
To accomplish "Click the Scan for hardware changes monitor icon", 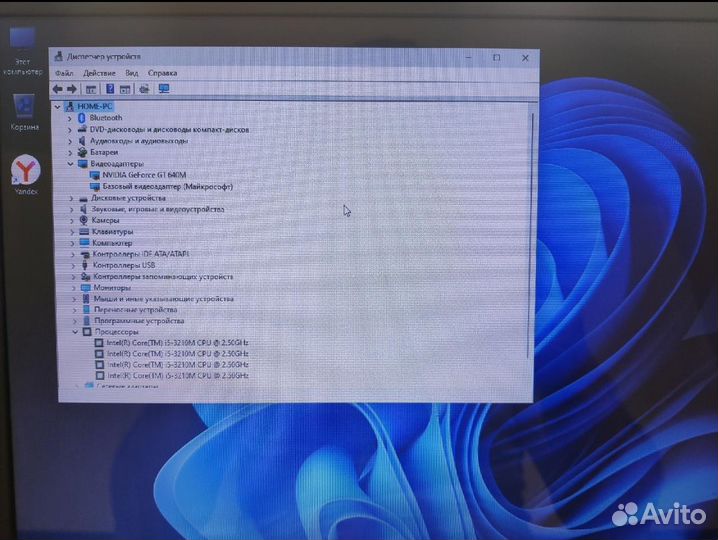I will [x=164, y=89].
